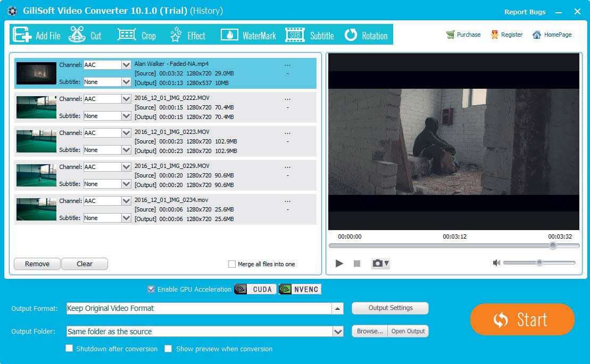Click the (History) label in title
The height and width of the screenshot is (364, 590).
(x=206, y=11)
